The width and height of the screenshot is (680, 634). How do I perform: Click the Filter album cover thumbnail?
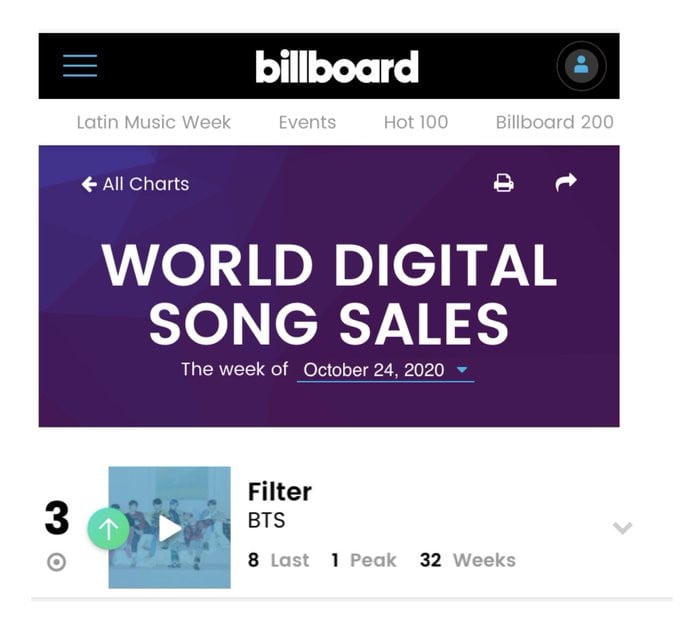point(170,527)
